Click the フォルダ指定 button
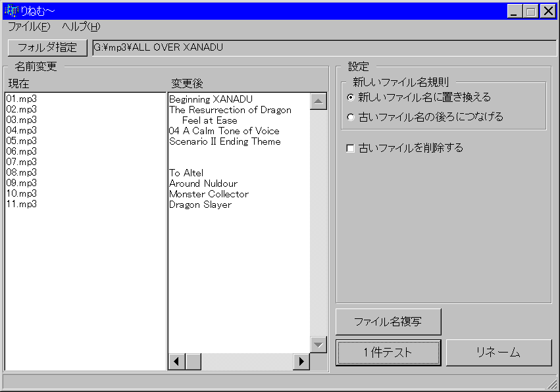Viewport: 560px width, 392px height. (x=47, y=47)
